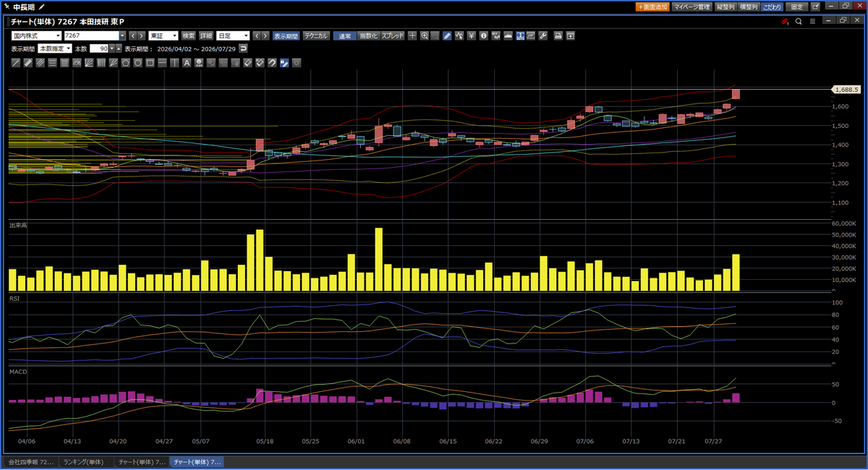
Task: Rename the 中長期 workspace with pencil icon
Action: tap(41, 7)
